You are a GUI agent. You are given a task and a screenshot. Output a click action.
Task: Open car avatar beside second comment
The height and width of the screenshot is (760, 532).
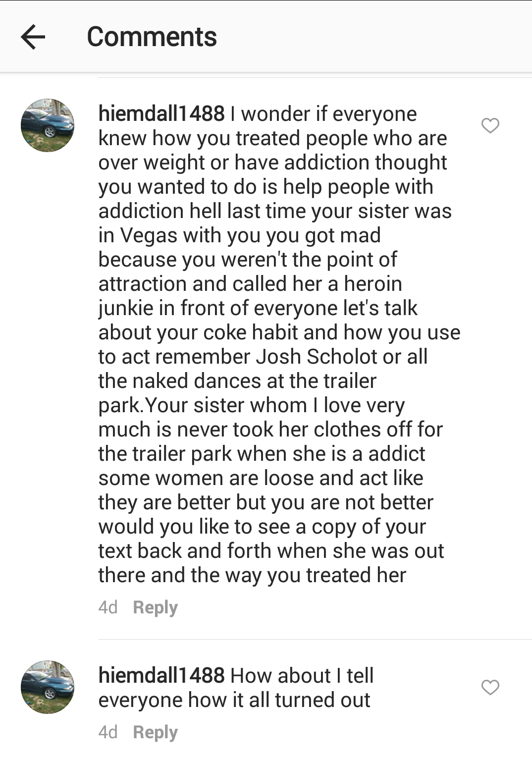[x=48, y=687]
